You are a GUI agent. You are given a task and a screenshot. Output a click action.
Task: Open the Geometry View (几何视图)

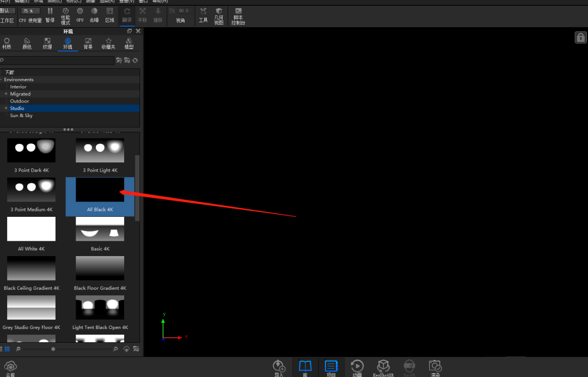pyautogui.click(x=219, y=15)
